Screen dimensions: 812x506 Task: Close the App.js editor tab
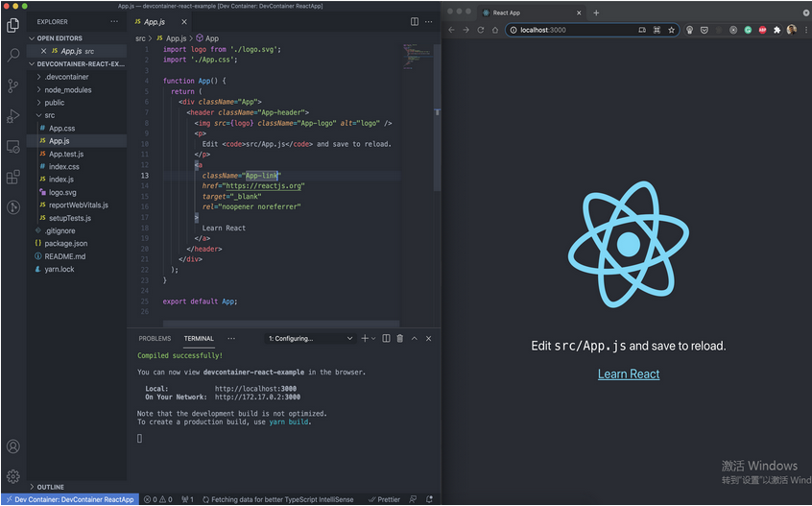(x=184, y=22)
